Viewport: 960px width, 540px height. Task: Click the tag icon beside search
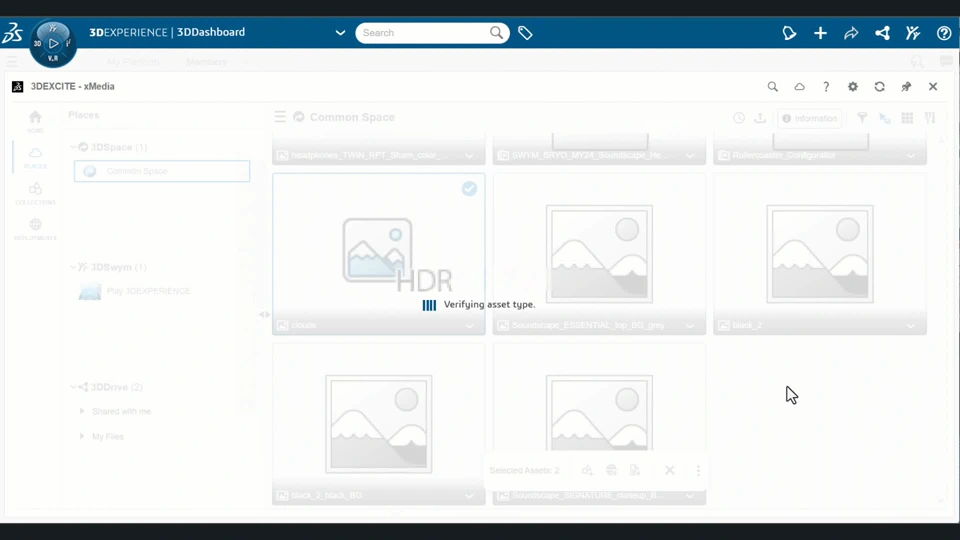525,33
